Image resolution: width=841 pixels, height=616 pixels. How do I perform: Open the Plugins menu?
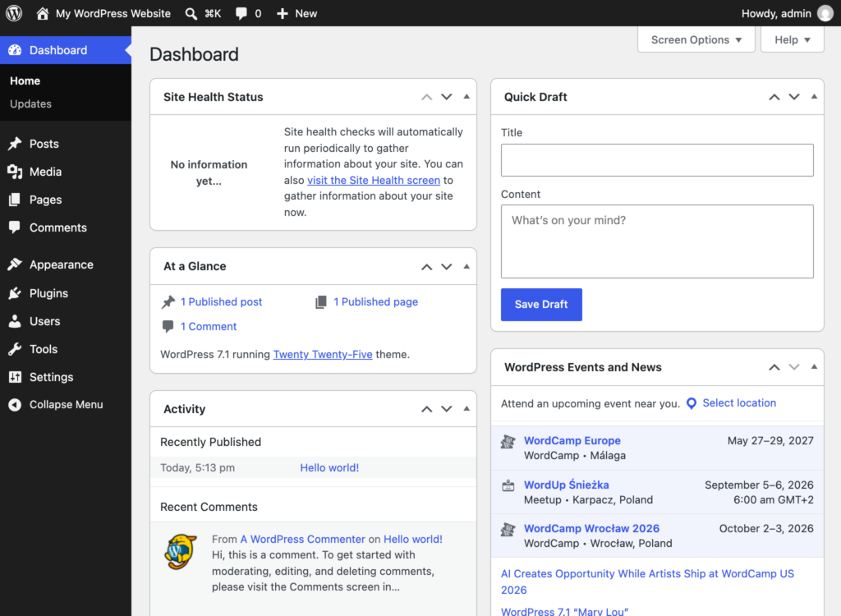pyautogui.click(x=66, y=293)
